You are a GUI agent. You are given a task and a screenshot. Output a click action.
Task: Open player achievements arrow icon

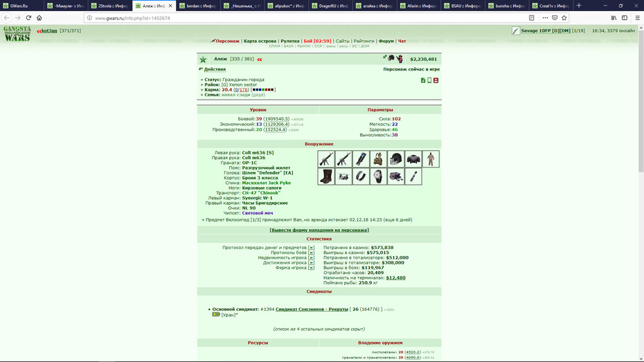click(311, 263)
